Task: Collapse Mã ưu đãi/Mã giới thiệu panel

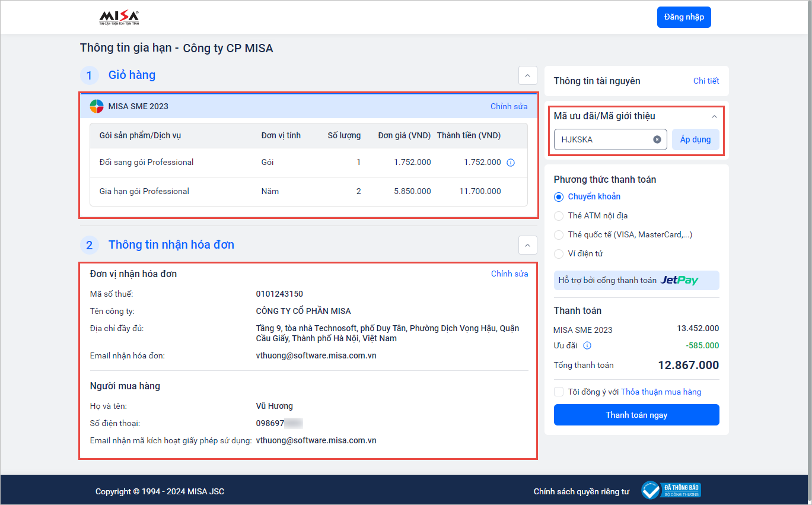Action: pos(714,116)
